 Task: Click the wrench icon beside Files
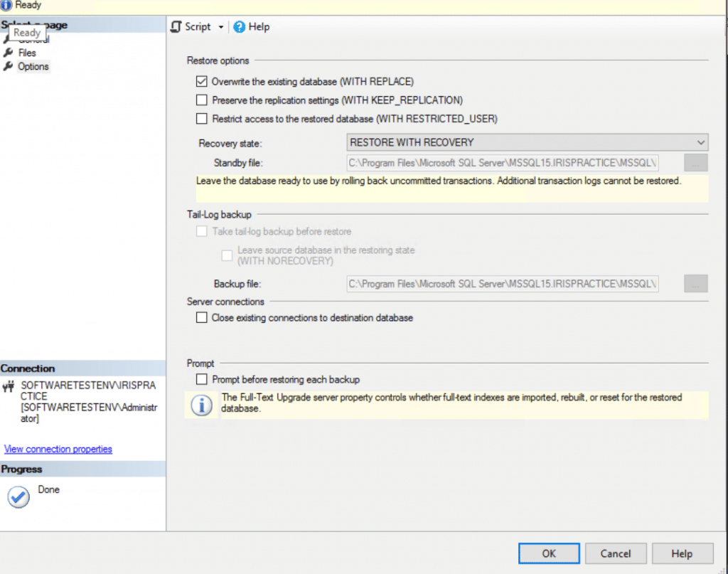8,53
